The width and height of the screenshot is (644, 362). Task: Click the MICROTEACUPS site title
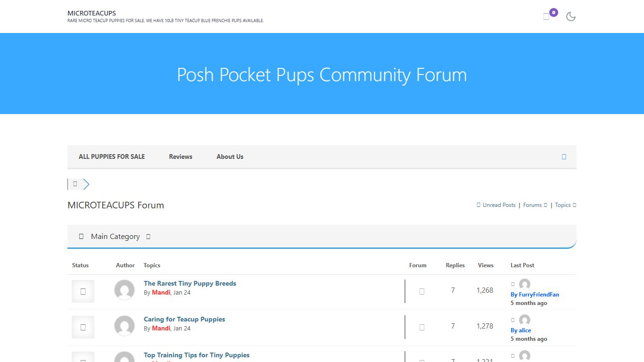[92, 13]
